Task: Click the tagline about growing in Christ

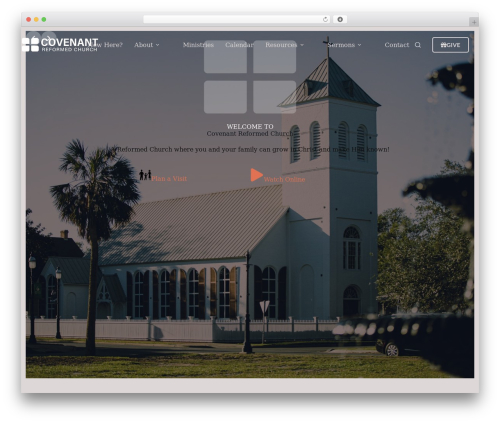Action: tap(250, 150)
